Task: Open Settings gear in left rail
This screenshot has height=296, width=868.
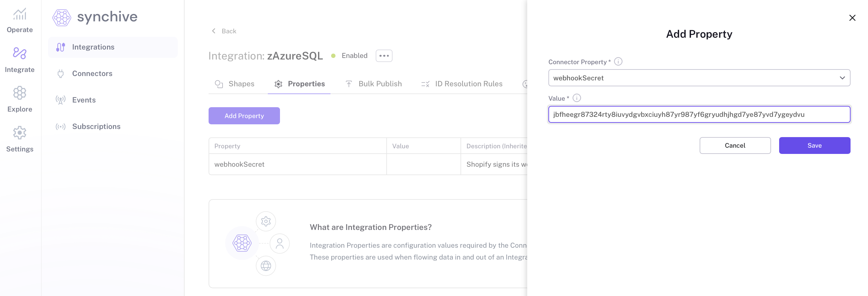Action: [x=20, y=133]
